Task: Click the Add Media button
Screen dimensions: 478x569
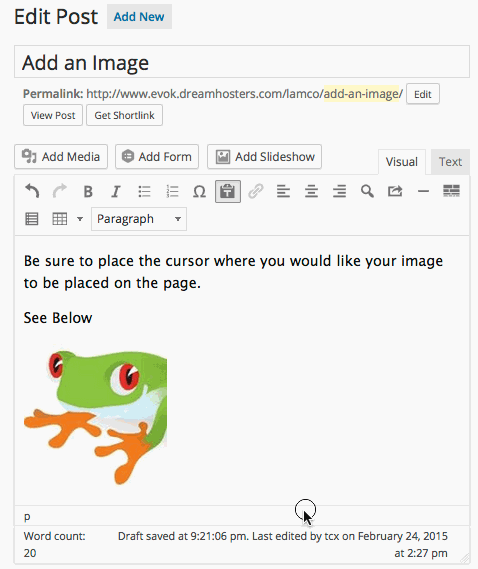Action: click(61, 157)
